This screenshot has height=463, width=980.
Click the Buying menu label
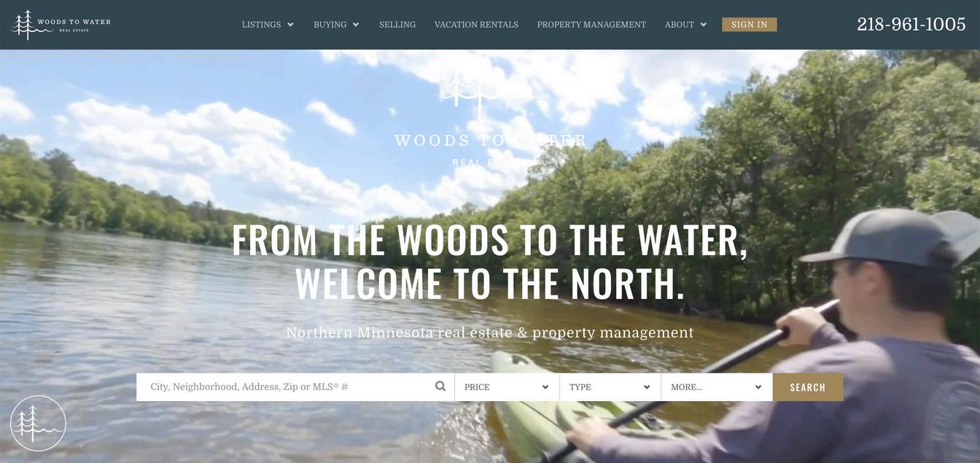click(x=330, y=25)
